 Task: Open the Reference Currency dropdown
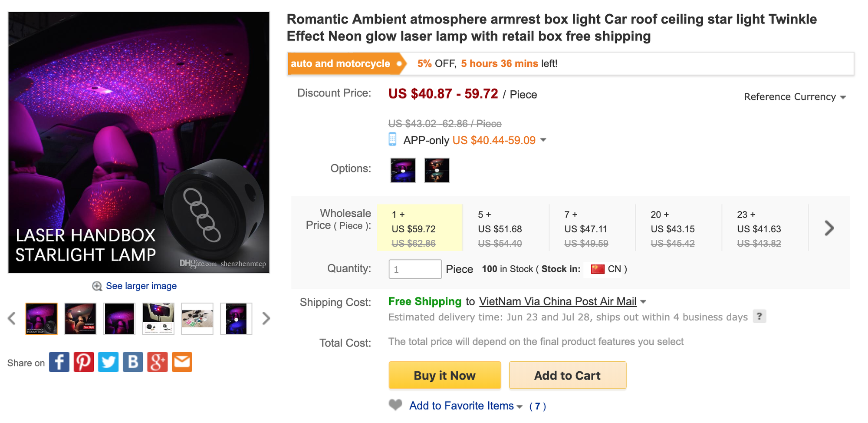795,97
